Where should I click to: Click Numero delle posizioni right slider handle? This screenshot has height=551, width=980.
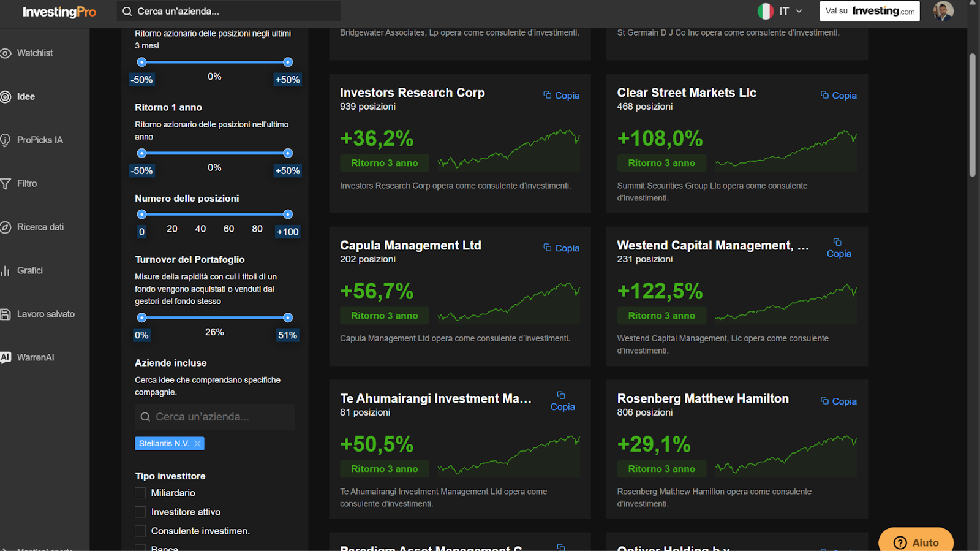[x=288, y=215]
